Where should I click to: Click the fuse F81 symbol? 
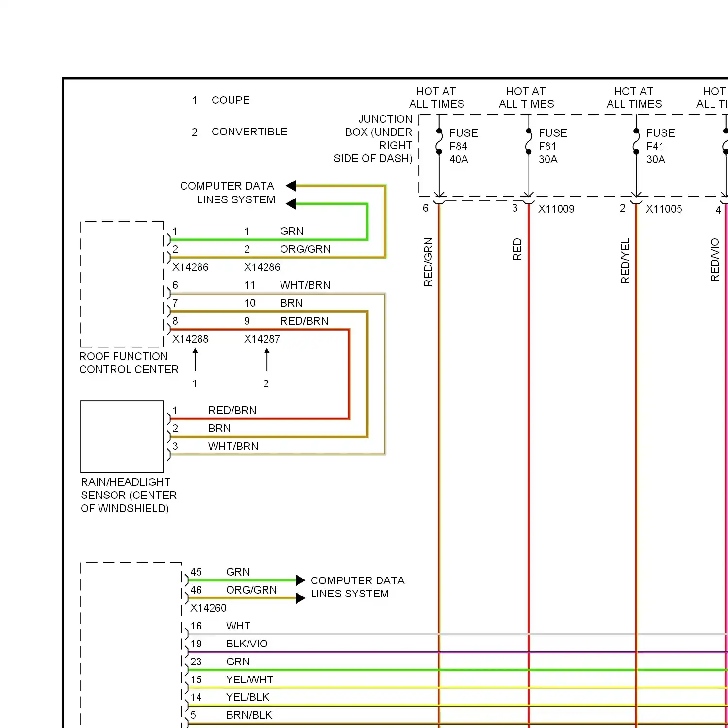[529, 141]
